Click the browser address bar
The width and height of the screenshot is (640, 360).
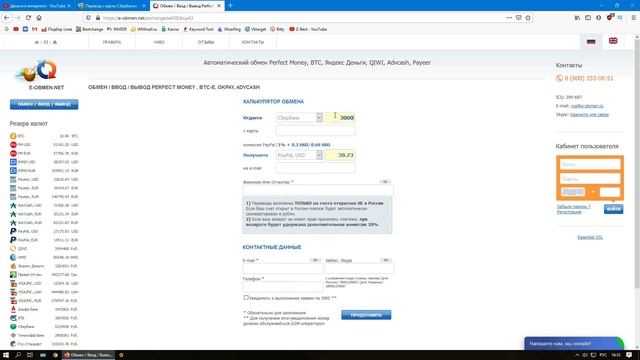302,18
